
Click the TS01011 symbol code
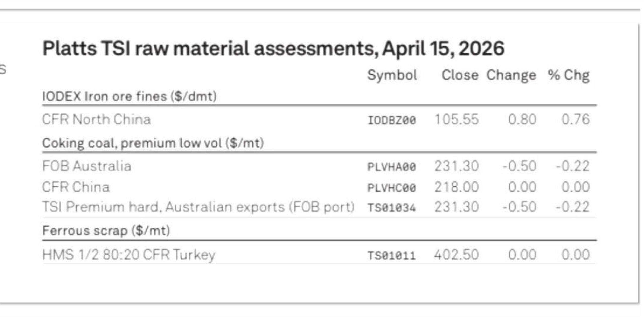[392, 256]
